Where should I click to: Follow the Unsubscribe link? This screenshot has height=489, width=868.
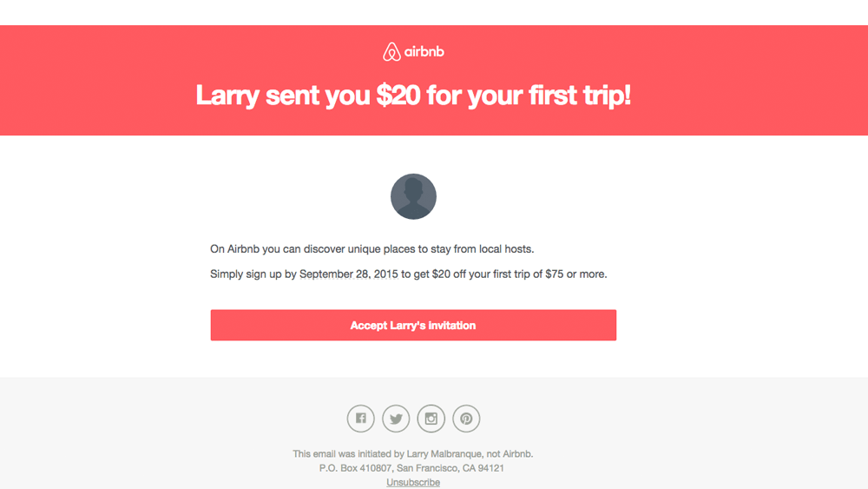tap(413, 482)
